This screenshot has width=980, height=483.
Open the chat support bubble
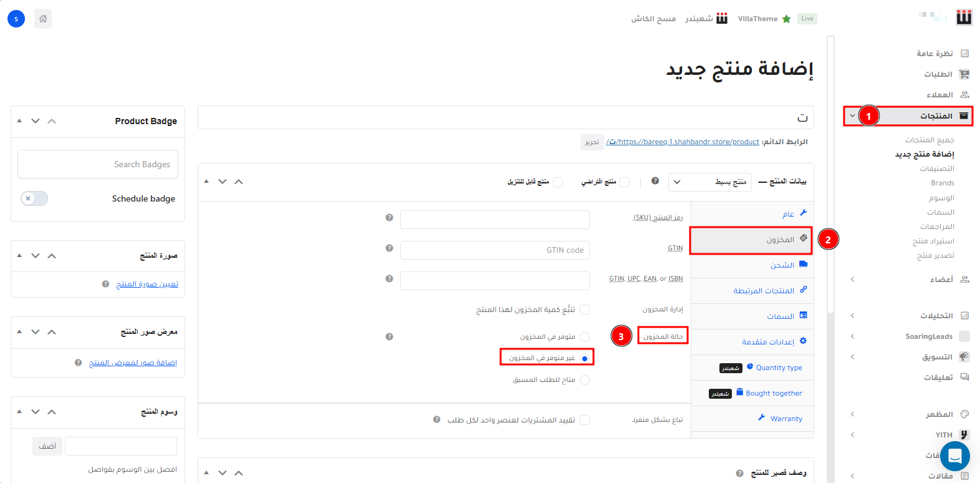click(954, 456)
